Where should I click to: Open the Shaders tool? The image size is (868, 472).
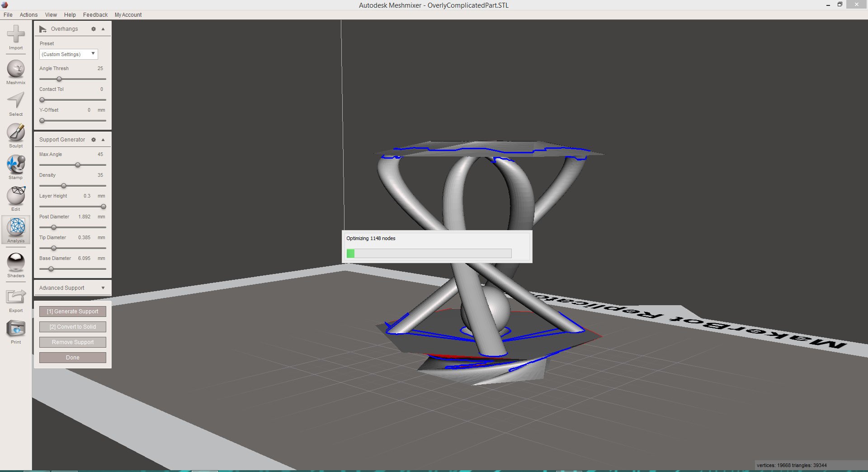[16, 265]
